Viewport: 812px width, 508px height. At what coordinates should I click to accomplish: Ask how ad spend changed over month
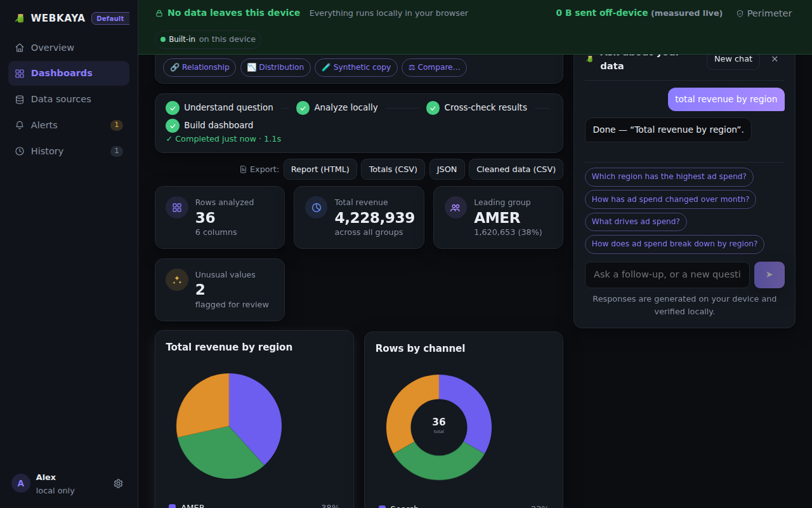(671, 199)
